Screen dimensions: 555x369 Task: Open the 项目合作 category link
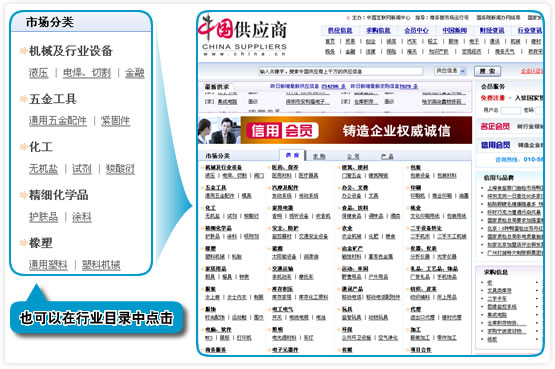point(420,350)
